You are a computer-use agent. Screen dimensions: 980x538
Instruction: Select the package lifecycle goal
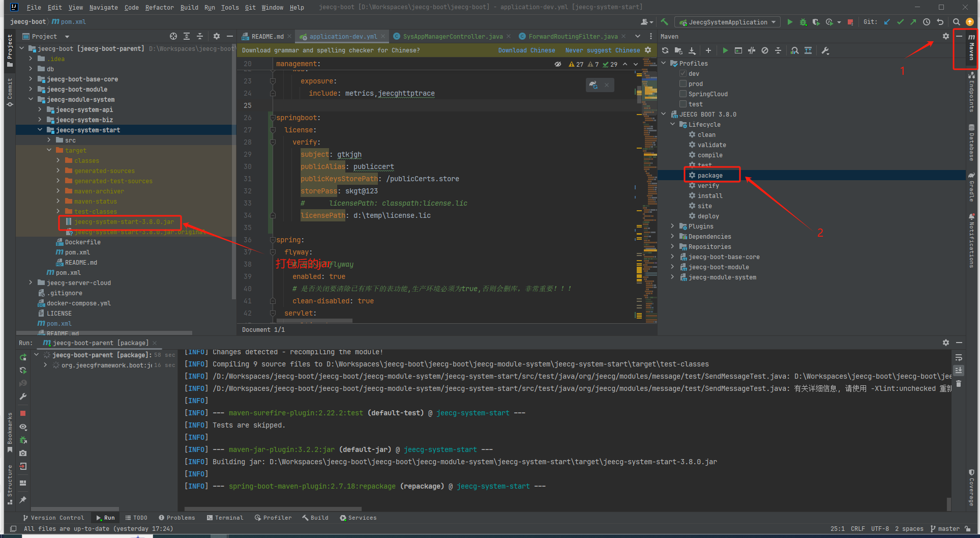click(x=710, y=175)
